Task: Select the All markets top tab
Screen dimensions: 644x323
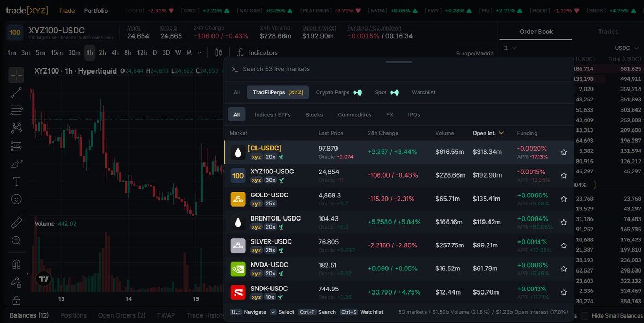Action: (x=237, y=92)
